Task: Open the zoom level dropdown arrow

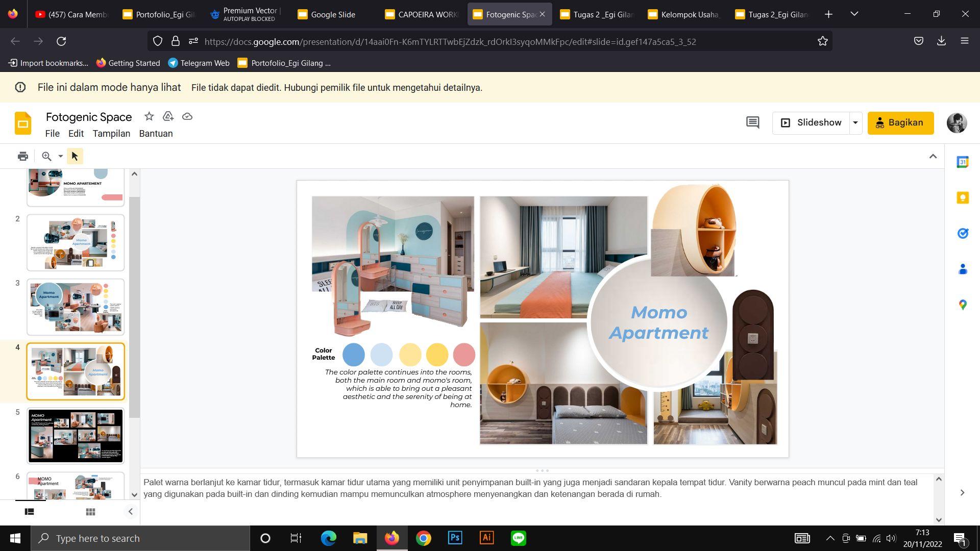Action: [60, 156]
